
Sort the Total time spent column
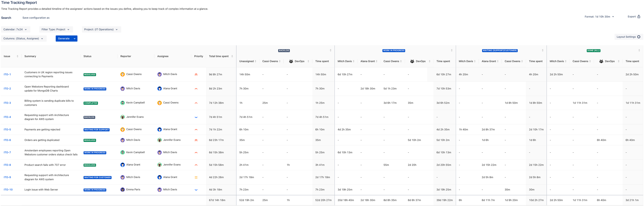click(x=232, y=56)
